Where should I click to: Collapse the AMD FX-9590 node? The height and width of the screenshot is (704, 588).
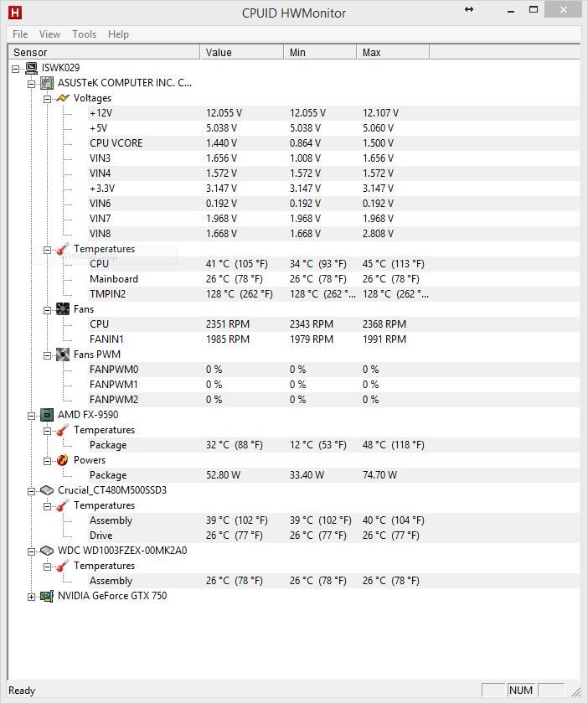32,416
